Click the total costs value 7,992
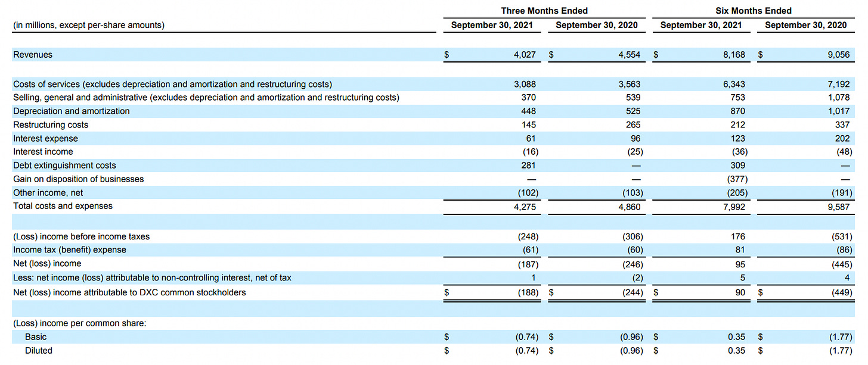This screenshot has height=365, width=868. (734, 207)
